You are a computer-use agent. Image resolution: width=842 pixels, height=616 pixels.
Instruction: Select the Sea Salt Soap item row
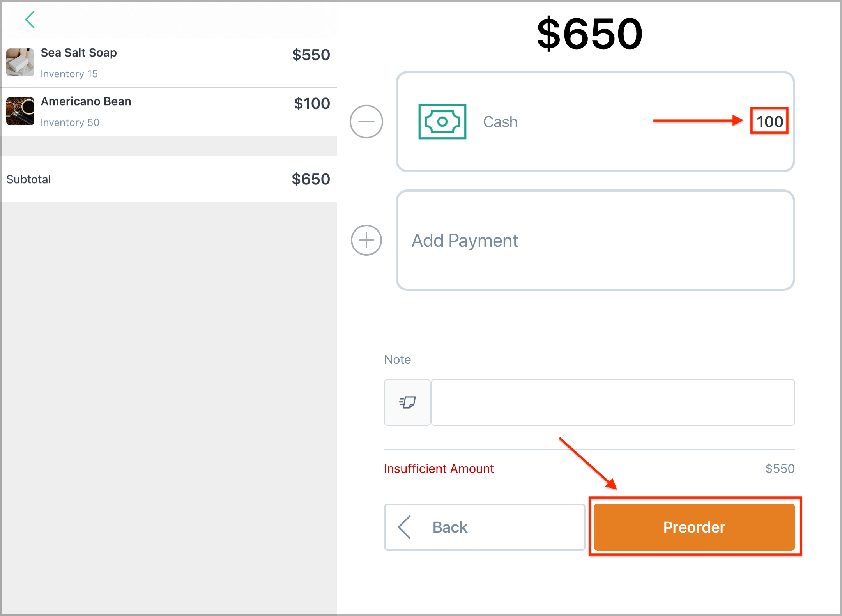168,63
